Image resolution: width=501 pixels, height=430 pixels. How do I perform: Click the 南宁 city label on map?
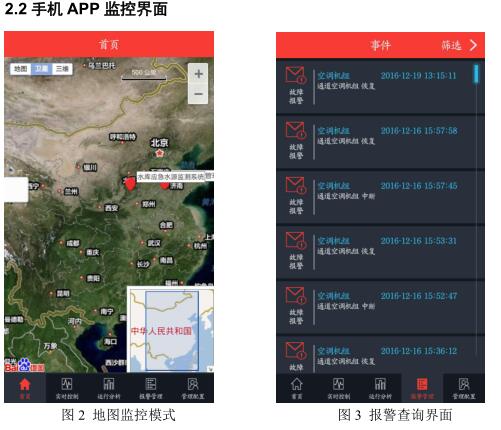click(x=107, y=311)
